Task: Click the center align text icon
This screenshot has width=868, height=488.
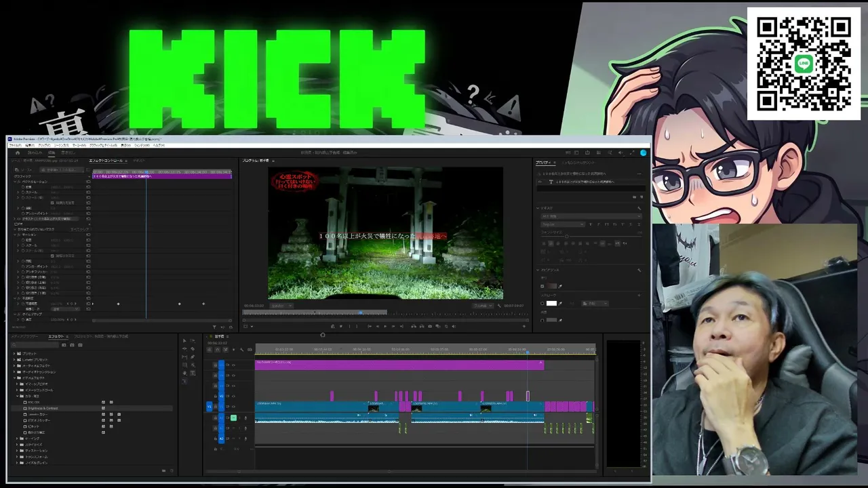Action: tap(550, 243)
